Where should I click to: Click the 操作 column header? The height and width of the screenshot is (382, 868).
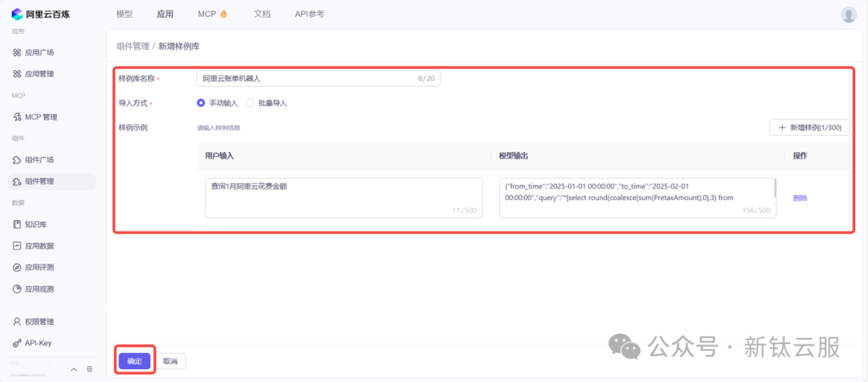coord(800,156)
